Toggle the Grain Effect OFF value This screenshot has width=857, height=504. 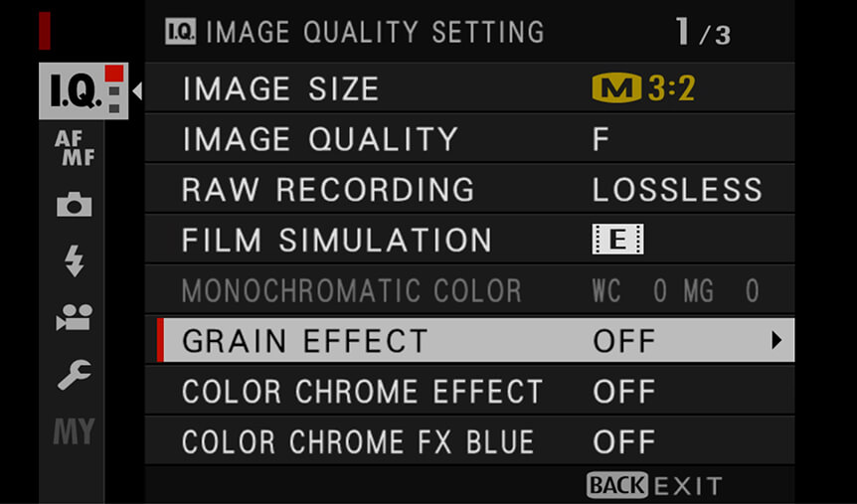(x=624, y=341)
